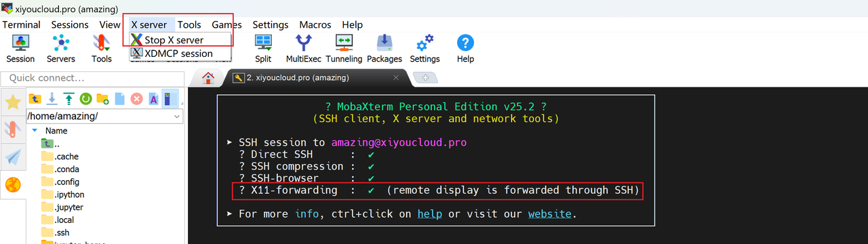Click the Servers toolbar icon
868x244 pixels.
tap(61, 48)
